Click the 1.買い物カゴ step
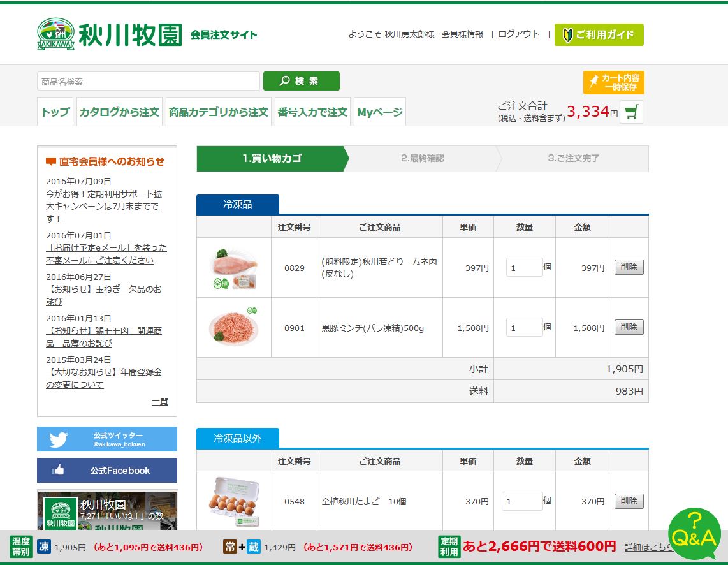The image size is (728, 565). click(x=272, y=158)
